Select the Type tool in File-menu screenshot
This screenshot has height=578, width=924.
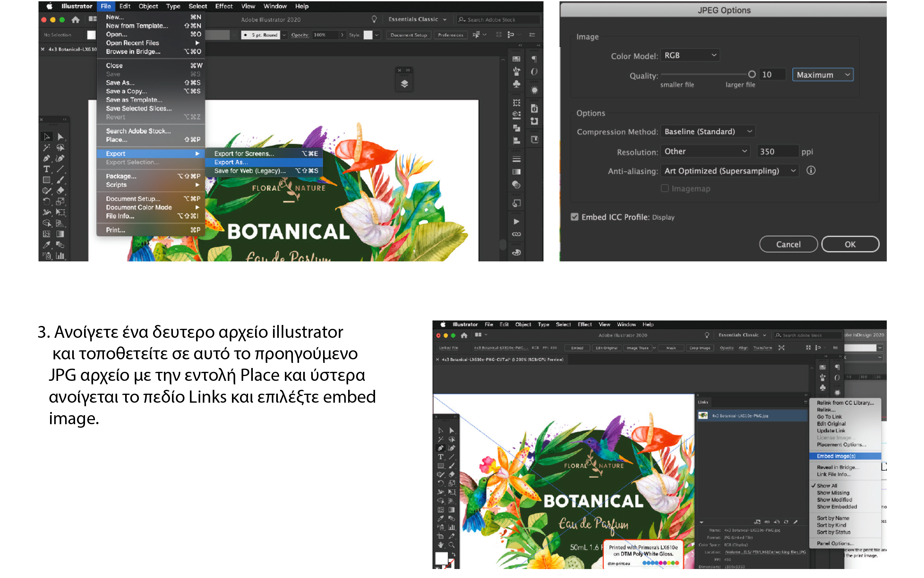click(47, 169)
